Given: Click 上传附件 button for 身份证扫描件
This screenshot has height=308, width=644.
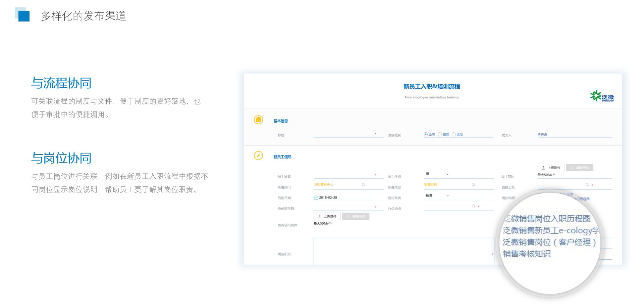Looking at the screenshot, I should (x=327, y=216).
